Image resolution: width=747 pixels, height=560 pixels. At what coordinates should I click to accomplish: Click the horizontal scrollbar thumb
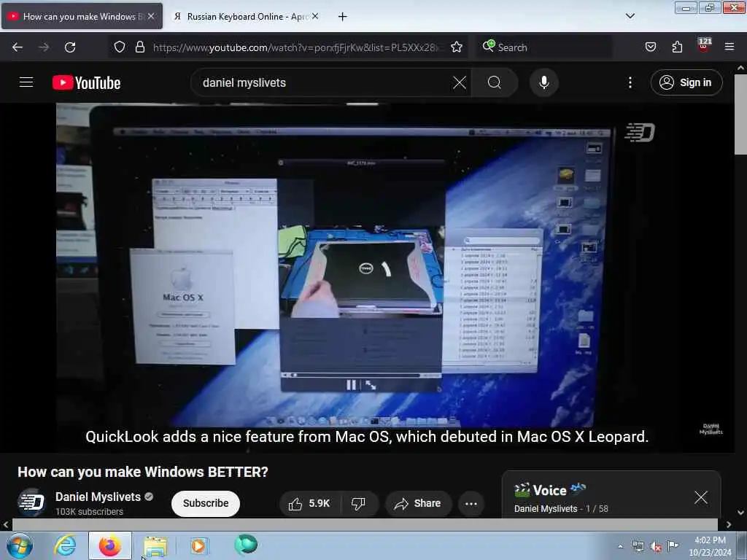[365, 524]
